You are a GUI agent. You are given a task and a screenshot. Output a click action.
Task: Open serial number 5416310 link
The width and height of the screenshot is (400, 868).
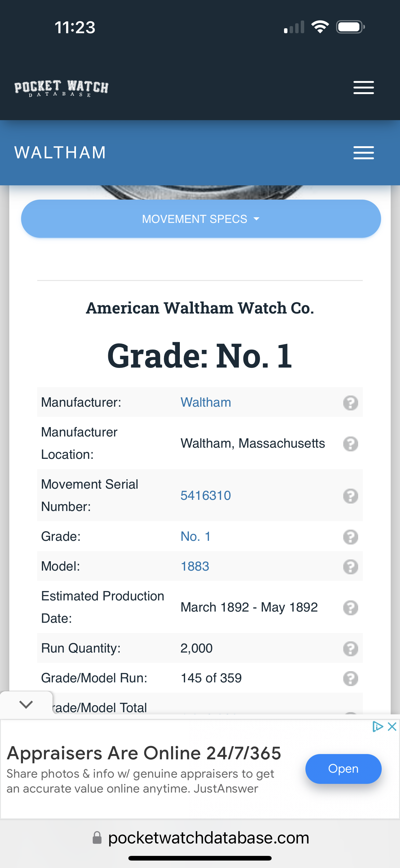(x=206, y=496)
